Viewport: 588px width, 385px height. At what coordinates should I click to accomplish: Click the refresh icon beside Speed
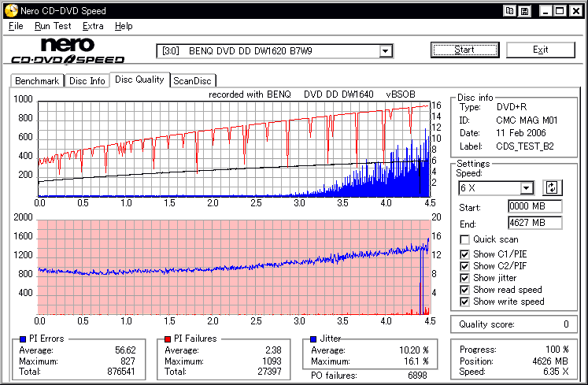(552, 187)
